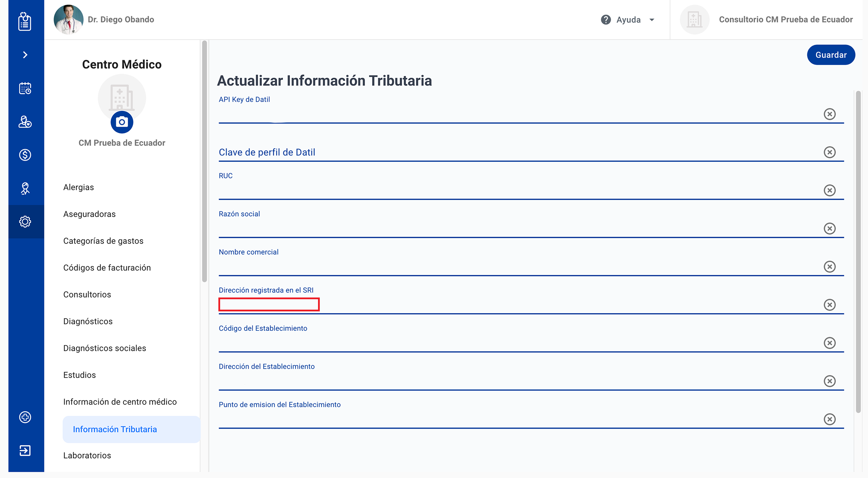Select Información Tributaria menu item
The image size is (868, 478).
coord(115,429)
